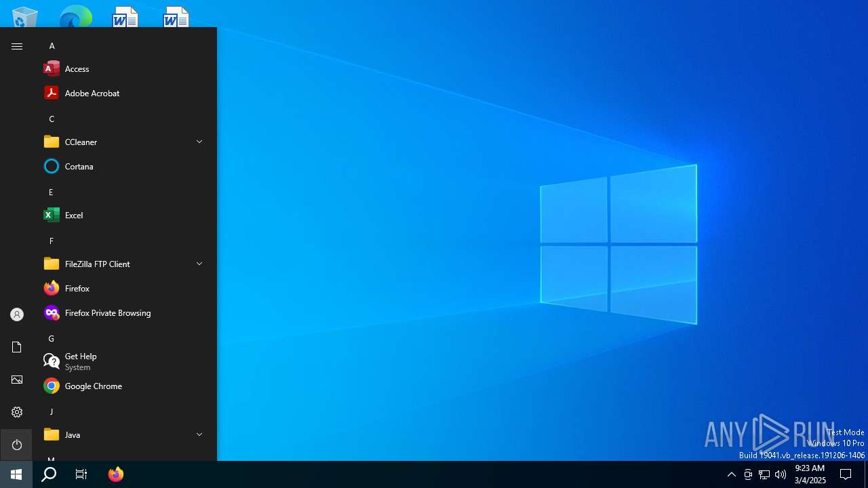The image size is (868, 488).
Task: Open Firefox from the taskbar
Action: click(116, 474)
